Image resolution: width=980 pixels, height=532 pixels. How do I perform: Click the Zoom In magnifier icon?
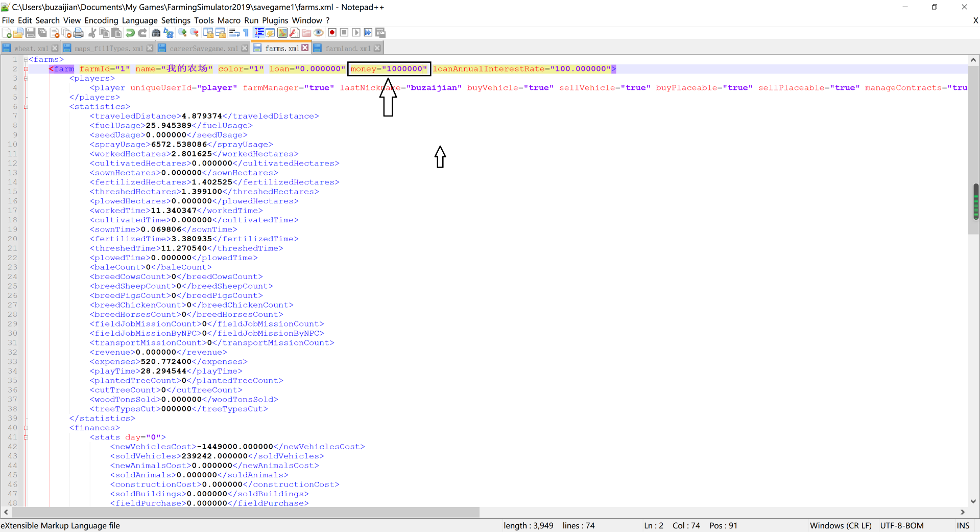click(x=182, y=33)
